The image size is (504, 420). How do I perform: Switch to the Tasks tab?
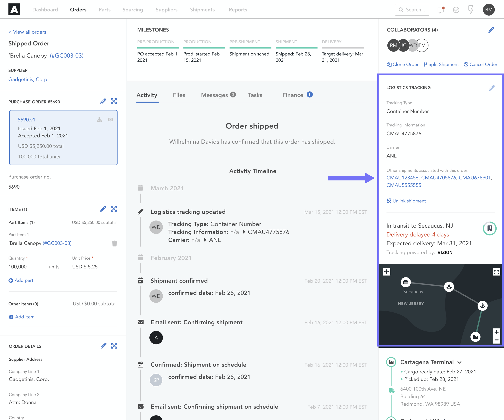255,95
